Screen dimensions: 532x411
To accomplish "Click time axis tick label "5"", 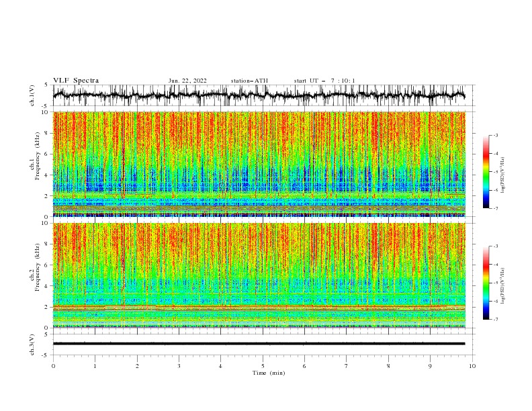I will (263, 366).
